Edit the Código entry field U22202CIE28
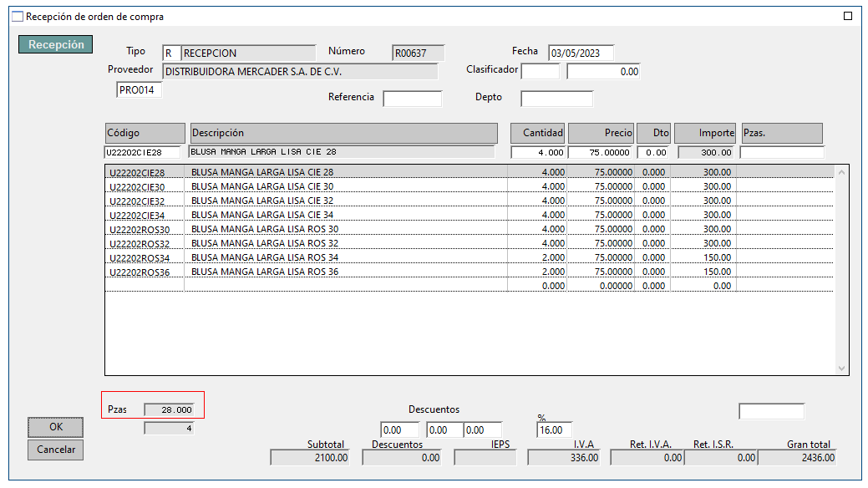 click(x=142, y=152)
